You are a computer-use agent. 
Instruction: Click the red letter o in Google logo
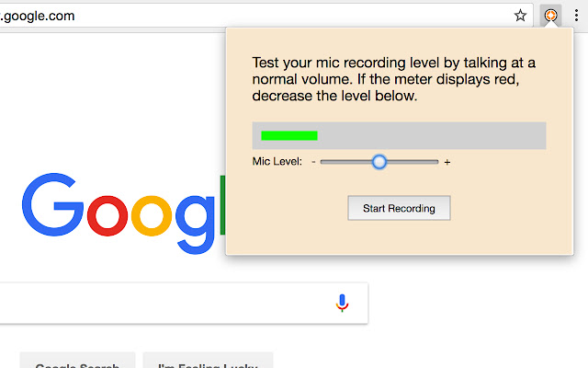(107, 216)
